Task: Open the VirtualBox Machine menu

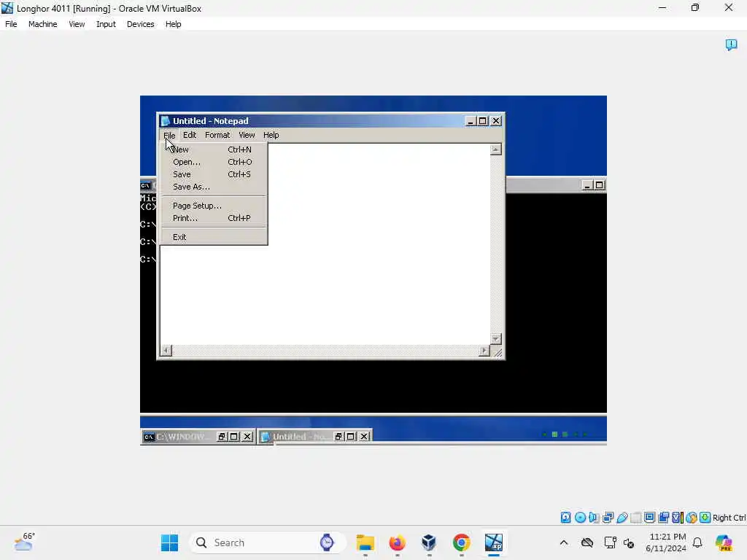Action: pyautogui.click(x=42, y=24)
